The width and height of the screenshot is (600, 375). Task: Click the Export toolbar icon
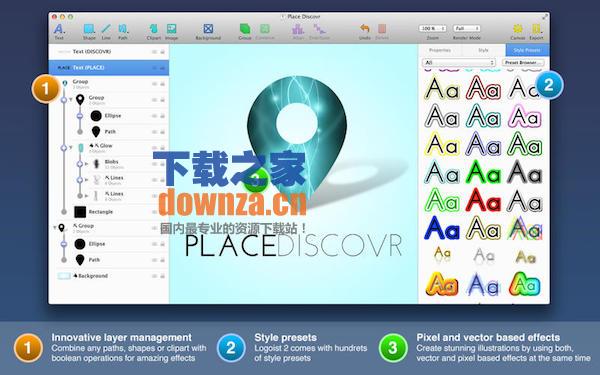[x=536, y=29]
